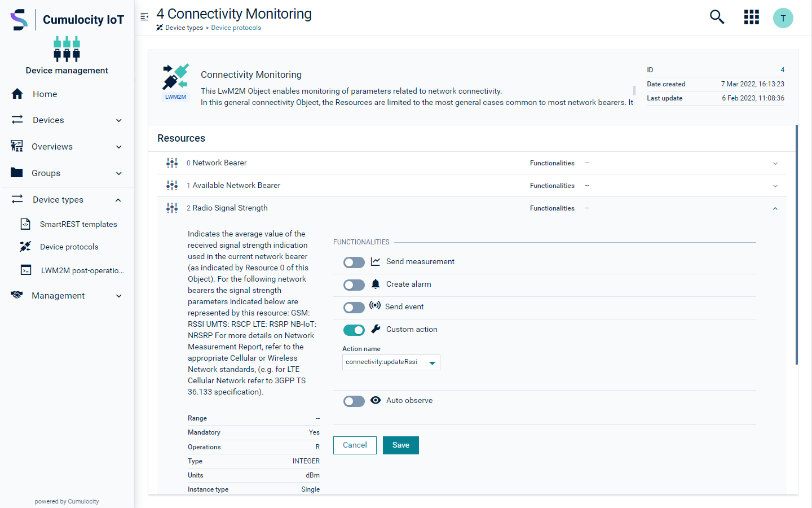812x508 pixels.
Task: Click the Auto observe eye icon
Action: [x=376, y=400]
